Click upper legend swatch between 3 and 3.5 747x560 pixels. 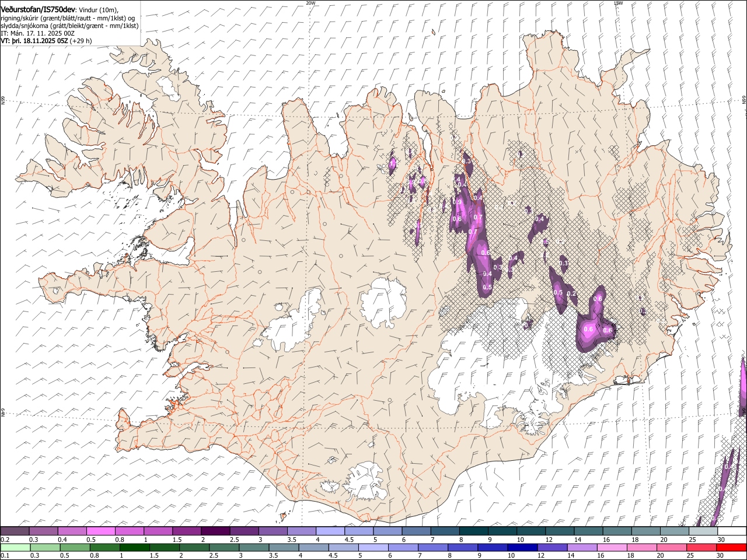(273, 531)
